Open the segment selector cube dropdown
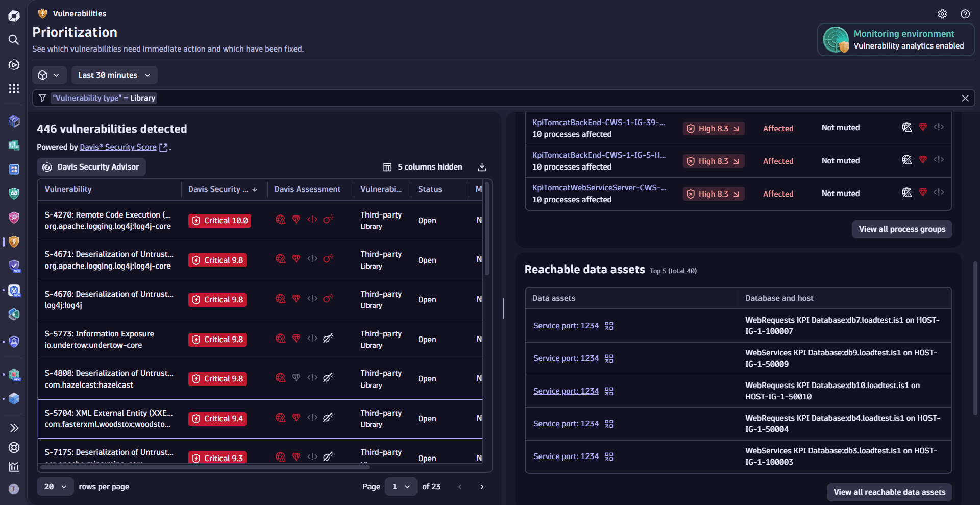The image size is (980, 505). point(49,75)
